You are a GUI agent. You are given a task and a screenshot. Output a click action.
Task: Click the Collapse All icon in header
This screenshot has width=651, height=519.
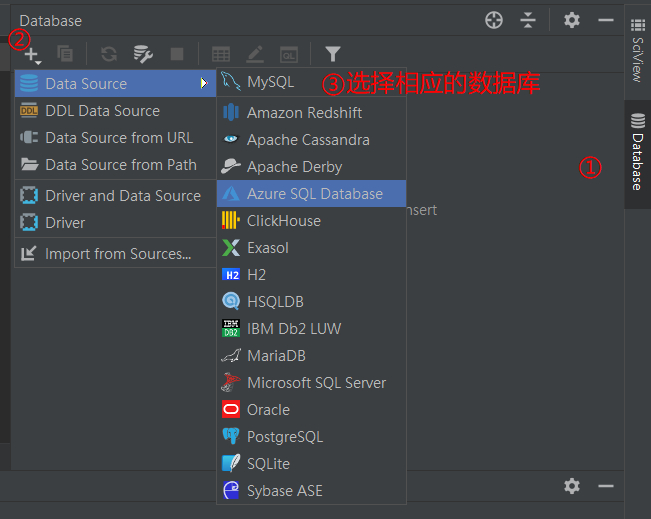click(528, 20)
